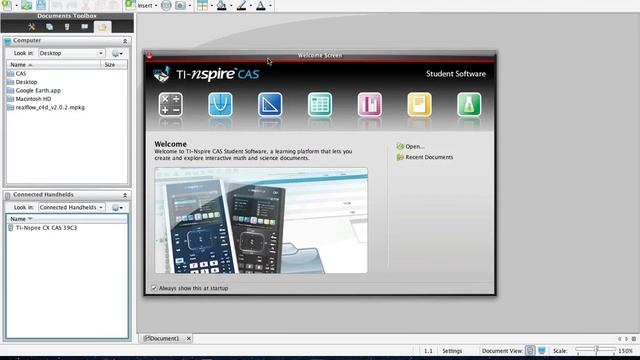This screenshot has width=640, height=360.
Task: Click the variables icon next to Insert
Action: [166, 5]
